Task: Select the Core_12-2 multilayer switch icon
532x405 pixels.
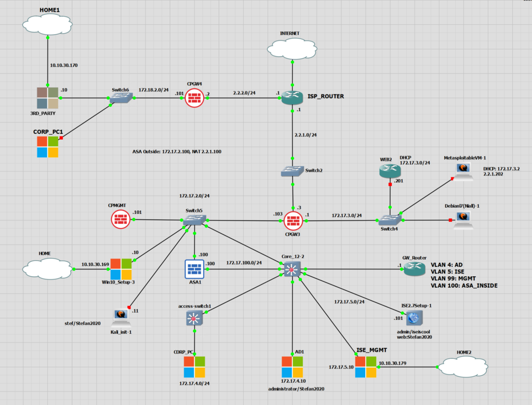Action: [x=292, y=270]
